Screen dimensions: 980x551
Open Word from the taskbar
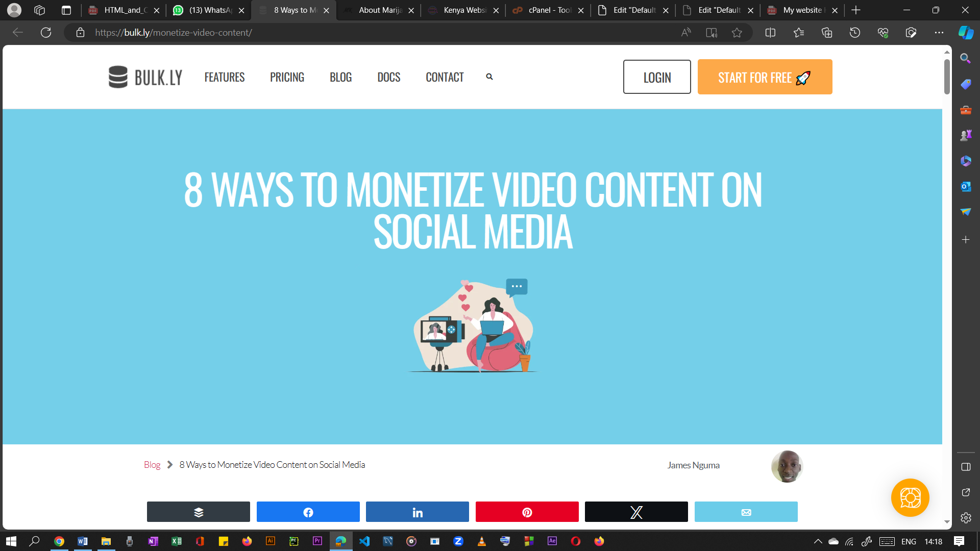(x=82, y=541)
